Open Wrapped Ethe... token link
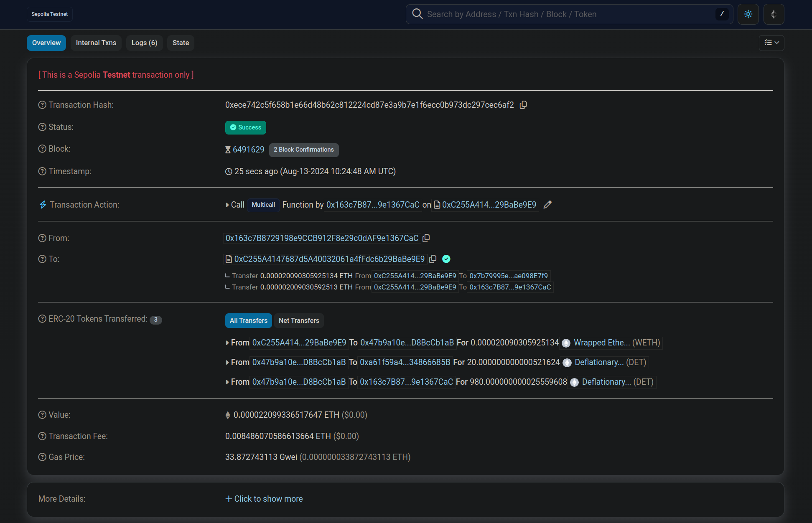 [x=602, y=343]
